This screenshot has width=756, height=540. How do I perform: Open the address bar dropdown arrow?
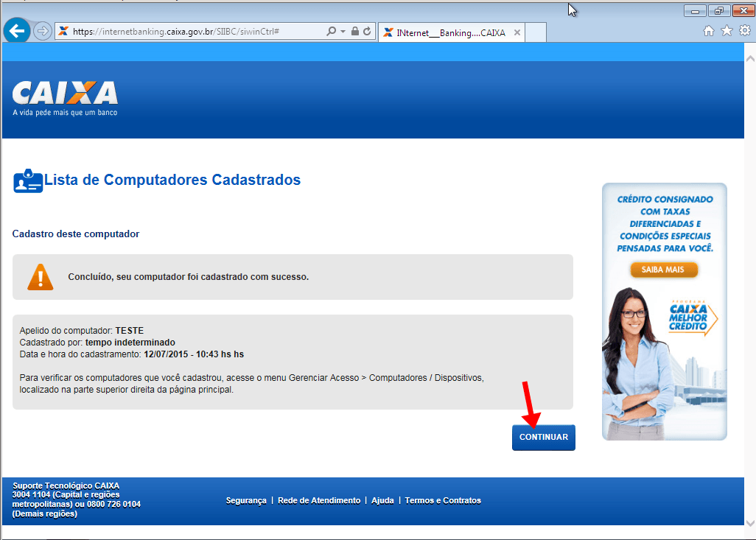(x=343, y=32)
